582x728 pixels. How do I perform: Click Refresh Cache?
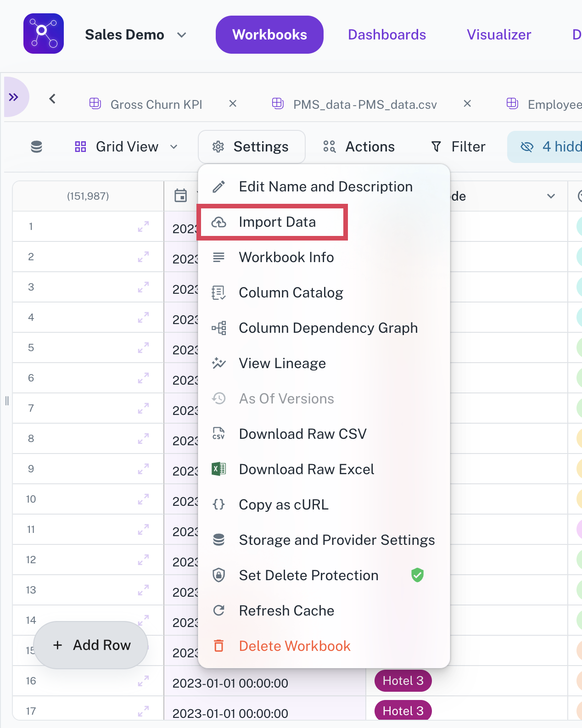[x=324, y=611]
